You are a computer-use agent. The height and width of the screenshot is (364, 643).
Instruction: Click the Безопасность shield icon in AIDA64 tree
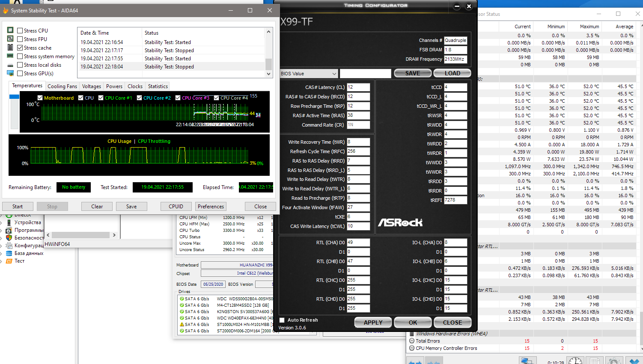coord(9,238)
